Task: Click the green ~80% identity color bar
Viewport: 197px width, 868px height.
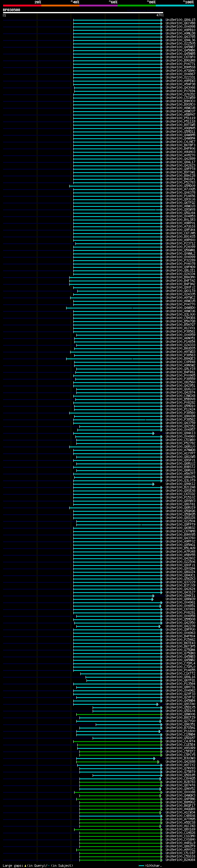Action: [x=137, y=6]
